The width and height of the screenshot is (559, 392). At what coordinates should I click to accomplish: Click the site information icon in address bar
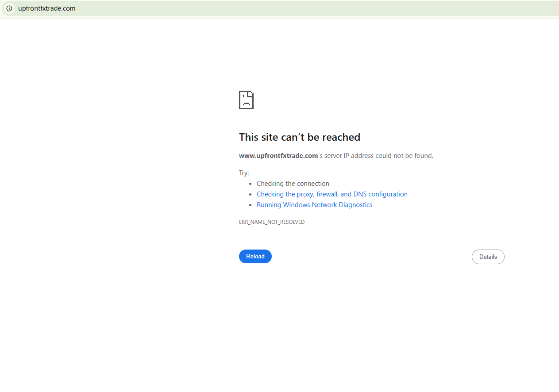point(9,8)
